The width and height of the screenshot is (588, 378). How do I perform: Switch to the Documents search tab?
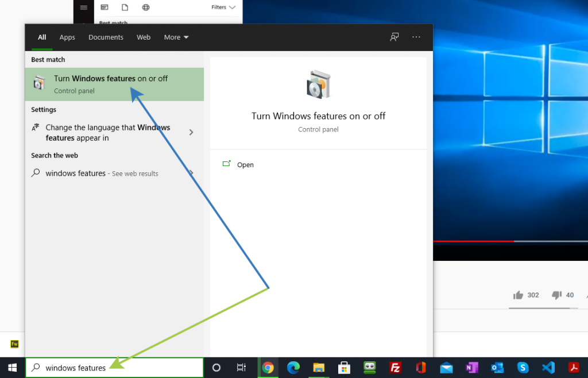pyautogui.click(x=106, y=37)
